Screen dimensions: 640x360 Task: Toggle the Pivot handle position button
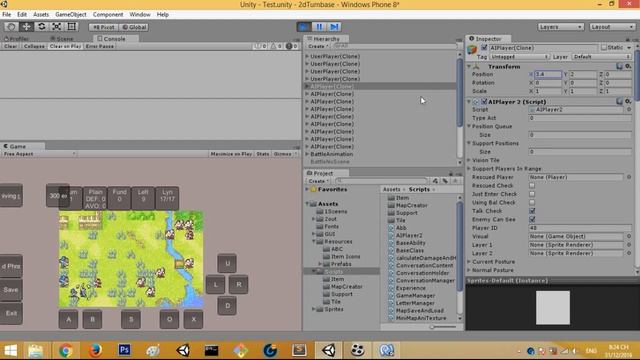104,27
